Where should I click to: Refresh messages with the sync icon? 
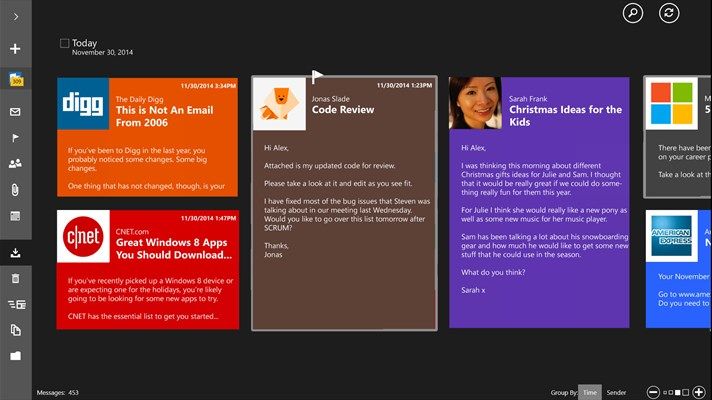[x=669, y=13]
